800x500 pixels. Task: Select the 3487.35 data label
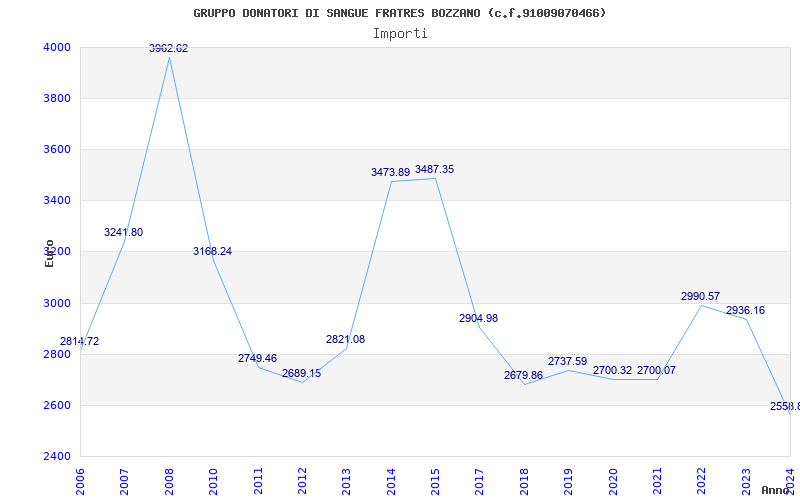(434, 169)
